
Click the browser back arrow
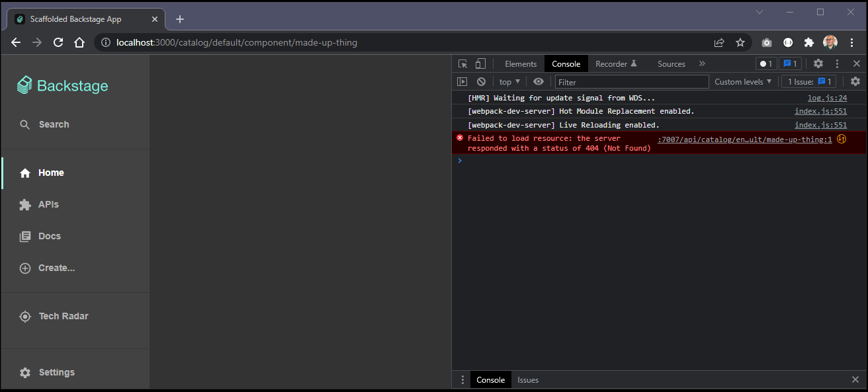(16, 42)
